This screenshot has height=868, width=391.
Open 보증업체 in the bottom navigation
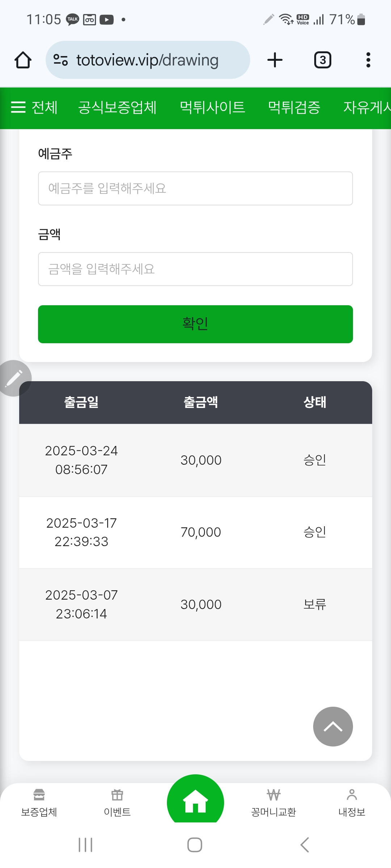[39, 803]
